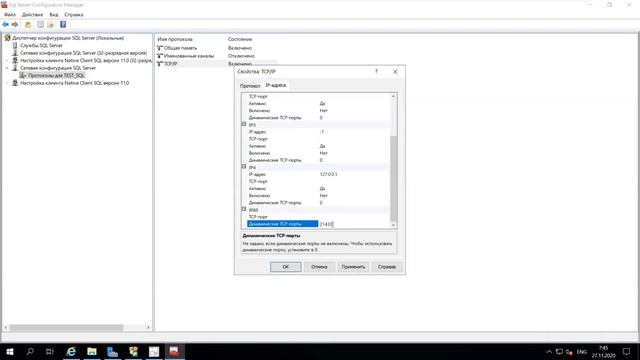Select the TCP/IP protocol icon in the list
This screenshot has width=640, height=360.
click(x=160, y=64)
